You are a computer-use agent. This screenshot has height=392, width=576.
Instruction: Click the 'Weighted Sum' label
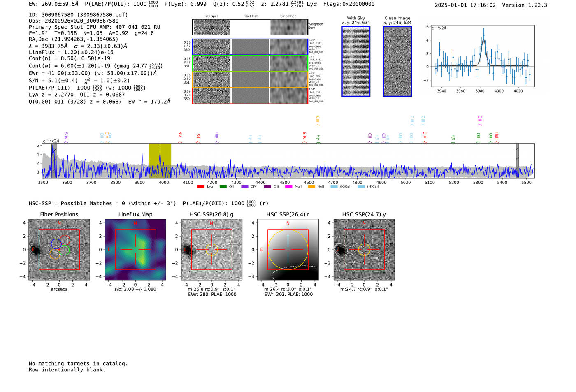316,26
